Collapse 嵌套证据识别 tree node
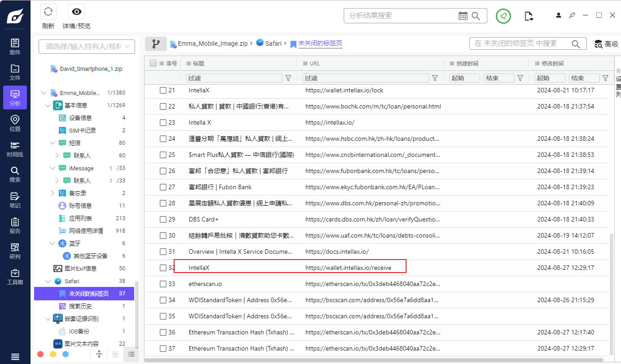The image size is (621, 364). tap(48, 319)
